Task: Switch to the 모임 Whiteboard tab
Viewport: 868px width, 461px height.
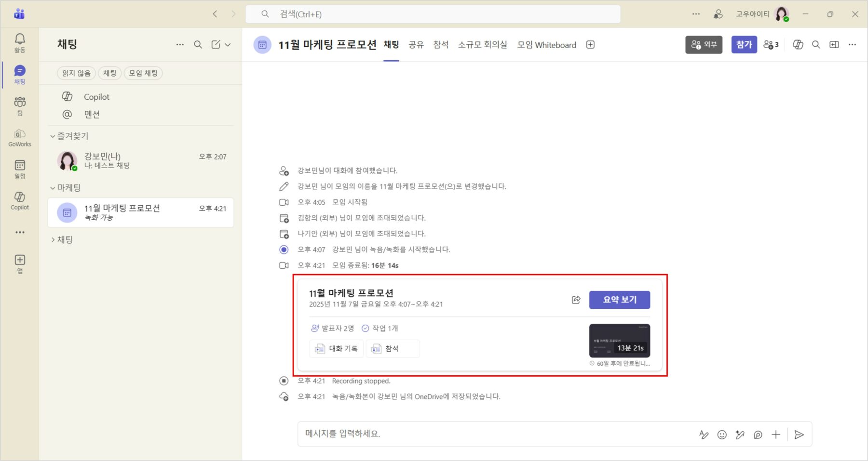Action: [546, 45]
